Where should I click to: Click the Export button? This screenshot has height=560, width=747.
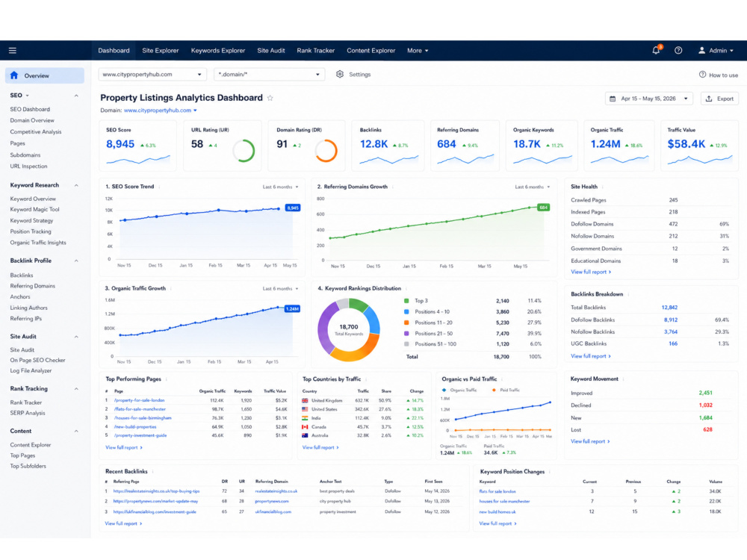719,99
